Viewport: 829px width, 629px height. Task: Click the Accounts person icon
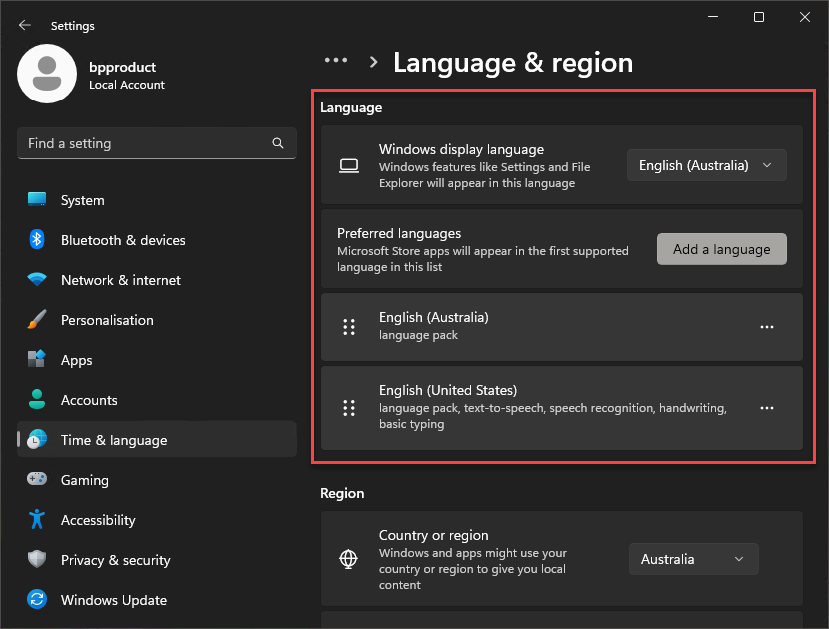(37, 400)
